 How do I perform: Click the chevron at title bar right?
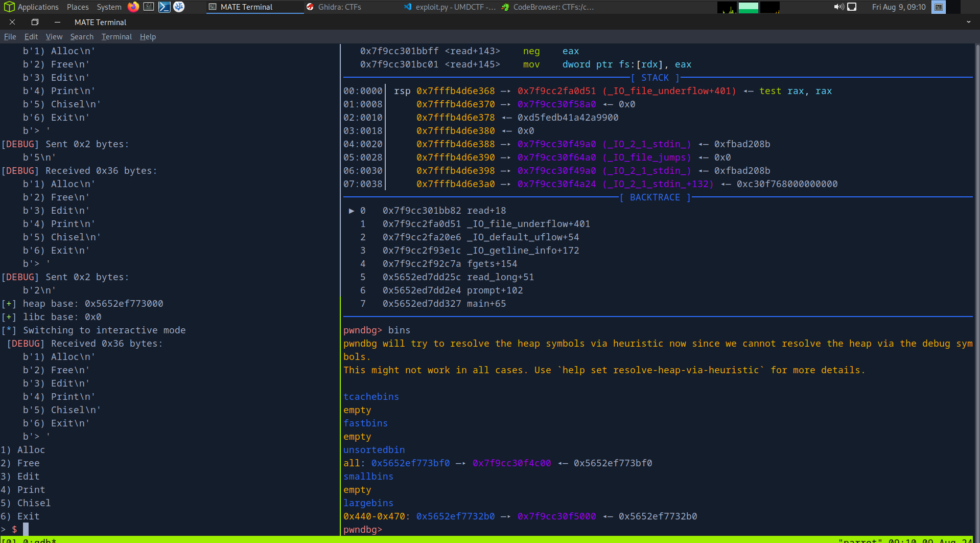(968, 22)
